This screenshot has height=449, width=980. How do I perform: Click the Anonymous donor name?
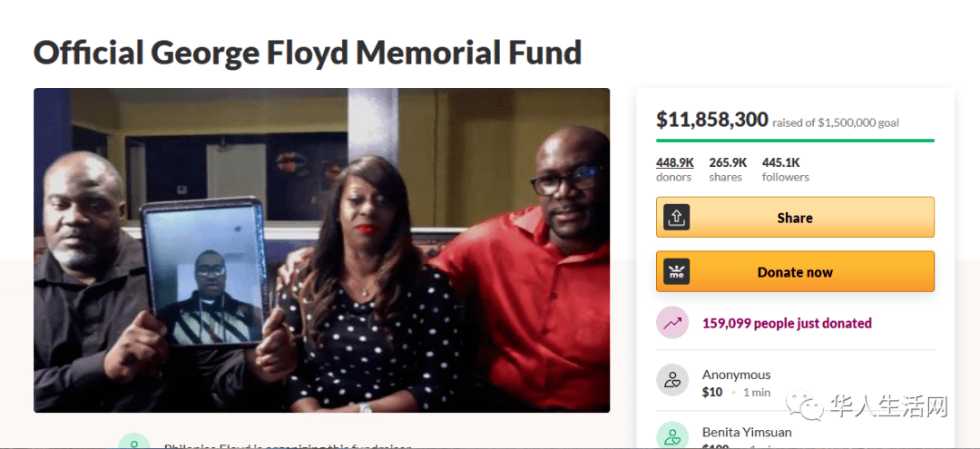[736, 375]
